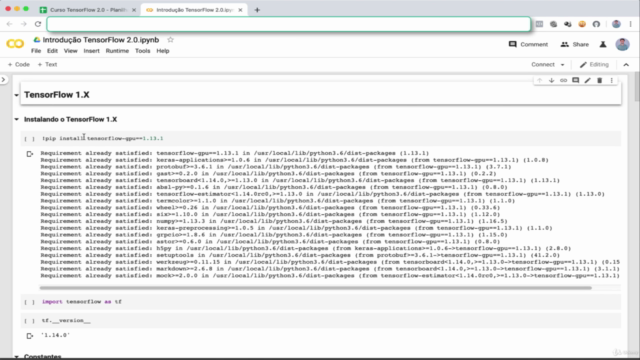
Task: Open the Insert menu
Action: (91, 51)
